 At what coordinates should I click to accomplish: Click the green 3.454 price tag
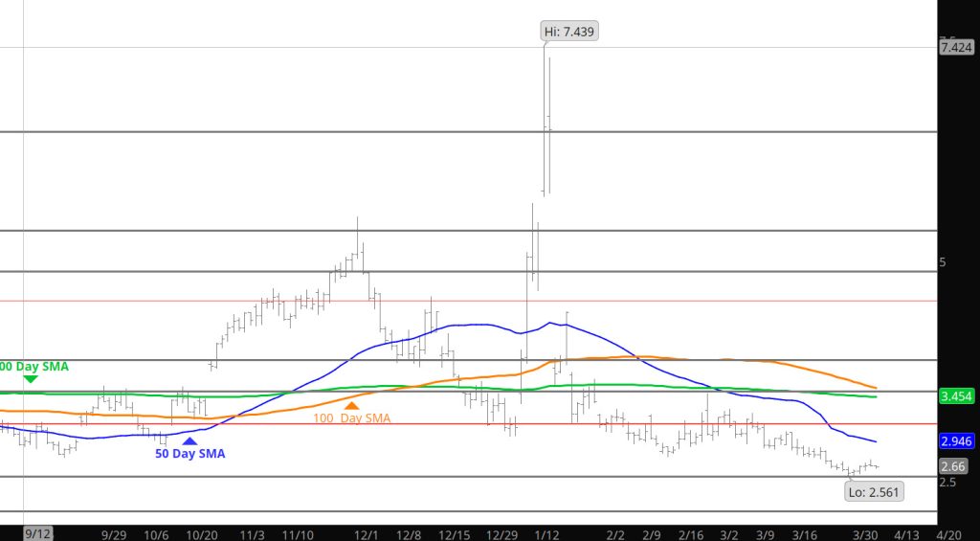click(x=957, y=395)
